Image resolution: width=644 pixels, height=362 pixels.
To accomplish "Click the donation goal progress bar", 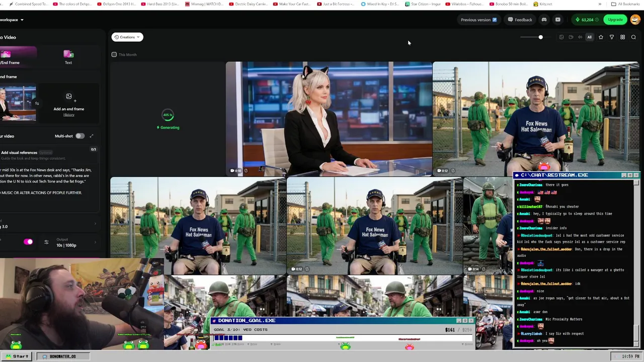I will [x=344, y=338].
